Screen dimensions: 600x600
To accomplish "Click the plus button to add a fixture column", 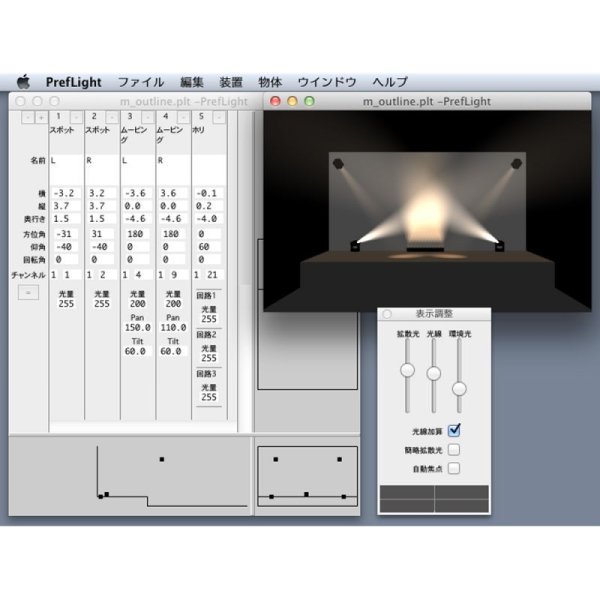I will coord(41,117).
